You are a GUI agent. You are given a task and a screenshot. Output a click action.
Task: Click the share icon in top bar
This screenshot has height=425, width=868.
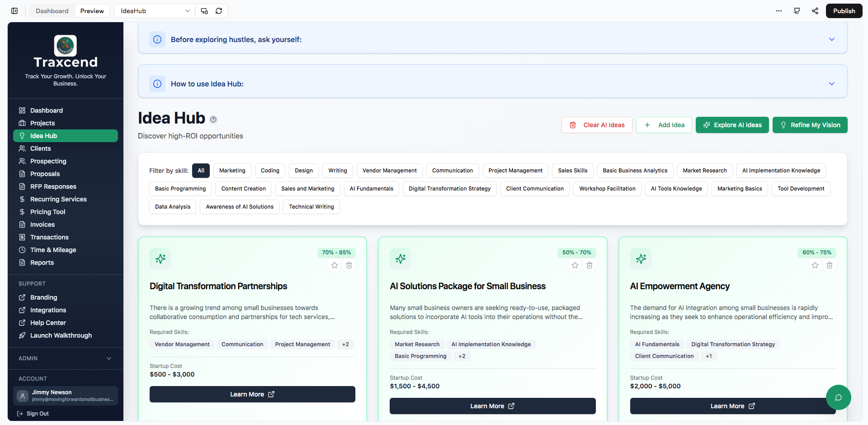coord(815,11)
